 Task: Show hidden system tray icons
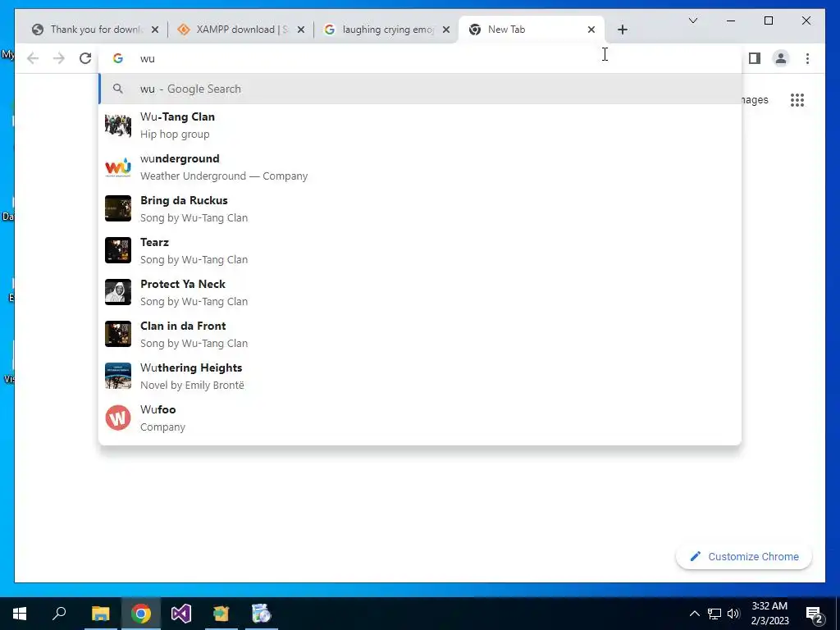[694, 614]
